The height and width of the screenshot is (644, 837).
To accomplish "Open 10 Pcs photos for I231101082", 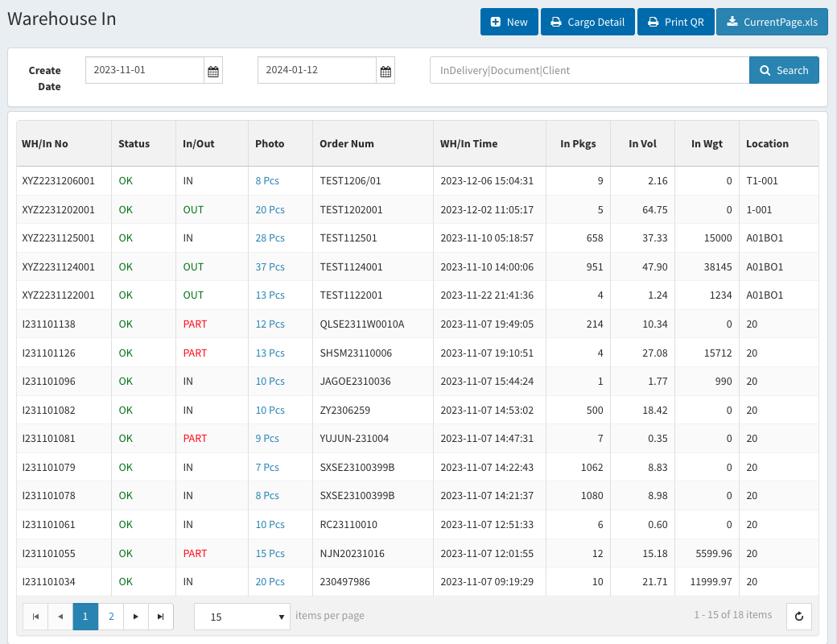I will point(270,410).
